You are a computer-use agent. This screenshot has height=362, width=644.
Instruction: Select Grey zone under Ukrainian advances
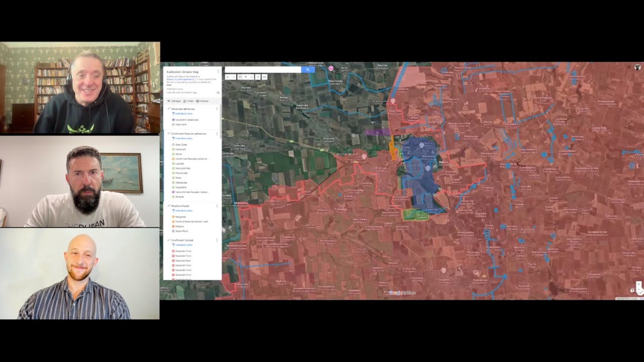181,125
